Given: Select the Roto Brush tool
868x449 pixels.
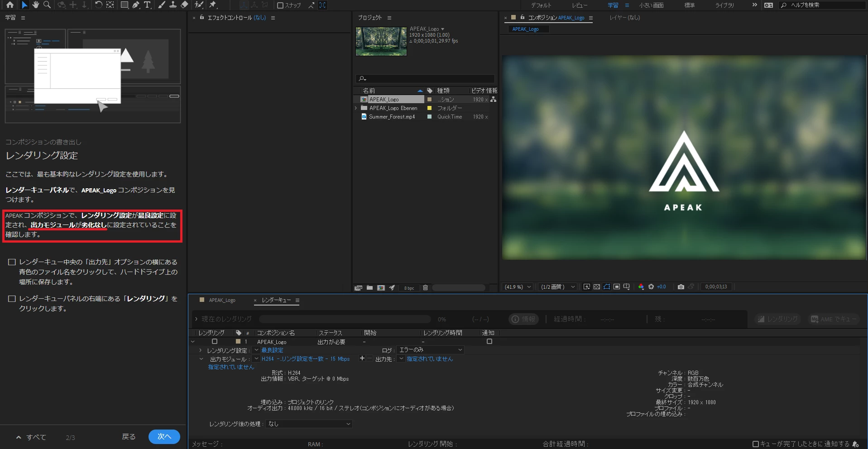Looking at the screenshot, I should 199,5.
